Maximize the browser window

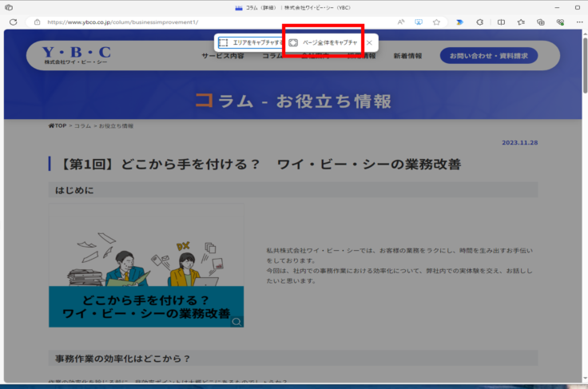(x=578, y=7)
